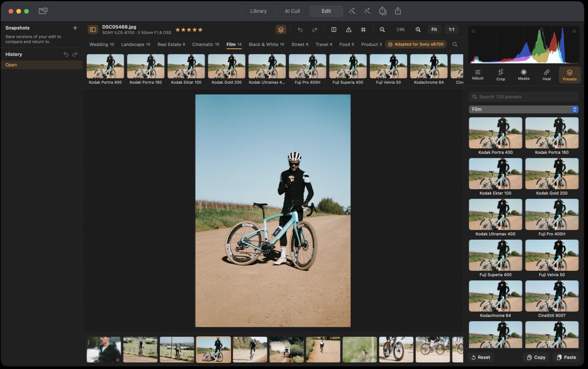588x369 pixels.
Task: Click the History undo arrow
Action: pos(66,54)
